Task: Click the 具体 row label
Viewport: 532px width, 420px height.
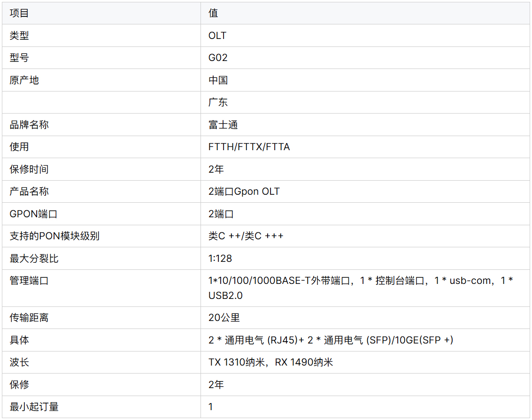Action: (19, 340)
